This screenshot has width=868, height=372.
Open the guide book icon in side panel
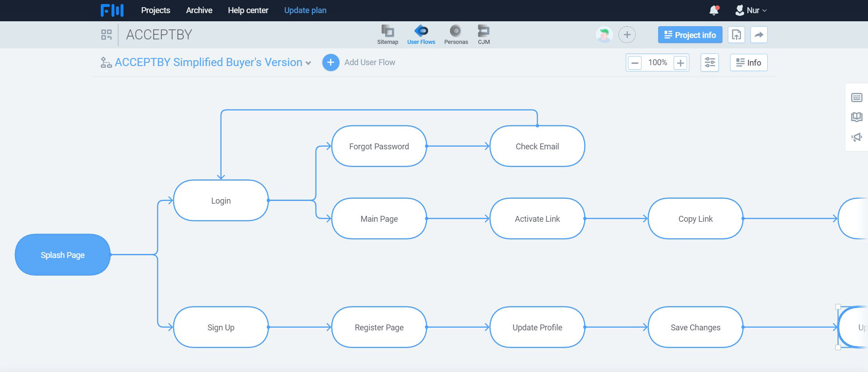coord(857,117)
